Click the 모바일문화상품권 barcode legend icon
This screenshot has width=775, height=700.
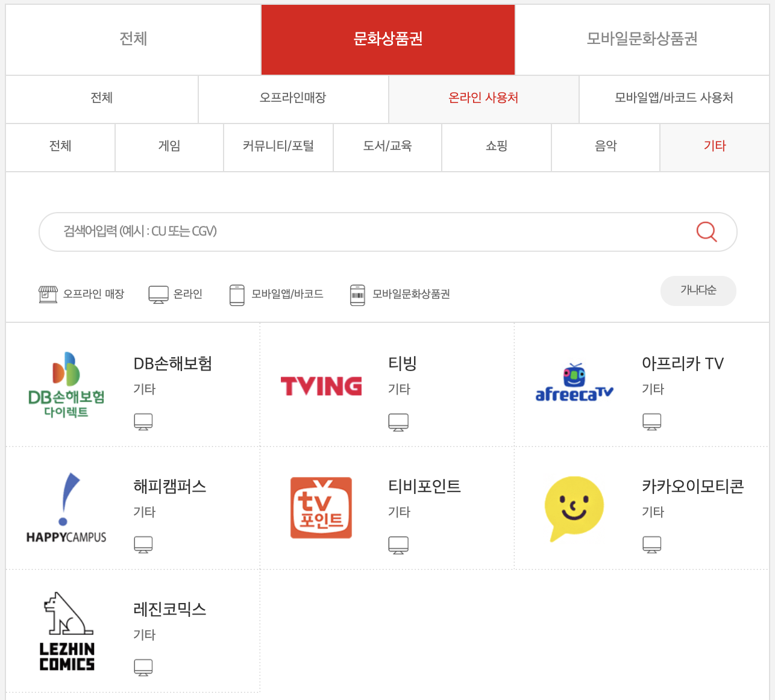point(358,295)
